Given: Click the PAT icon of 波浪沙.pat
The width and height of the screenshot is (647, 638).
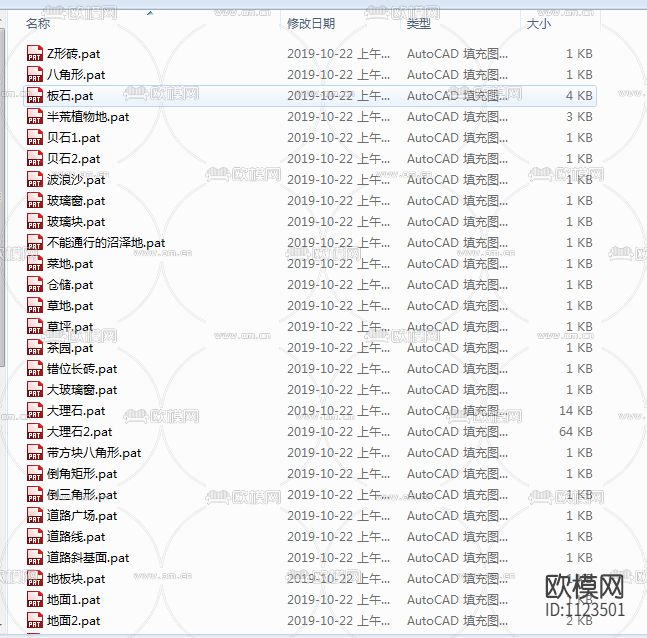Looking at the screenshot, I should (35, 180).
